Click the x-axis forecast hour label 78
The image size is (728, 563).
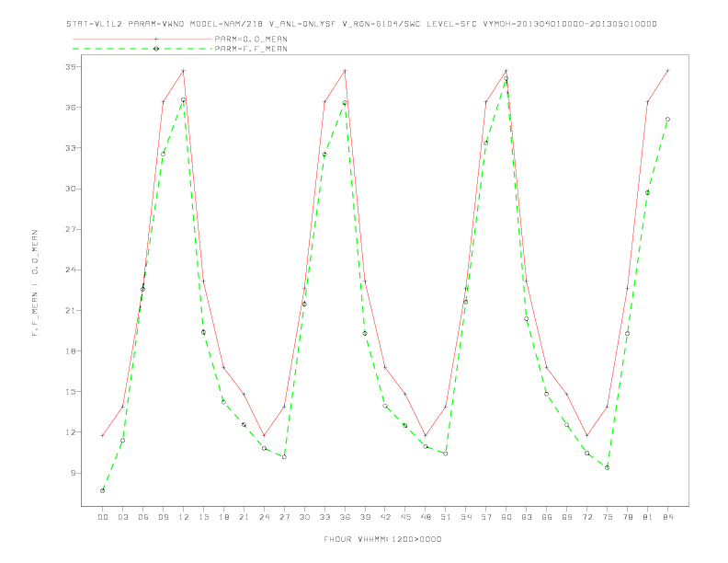coord(628,517)
